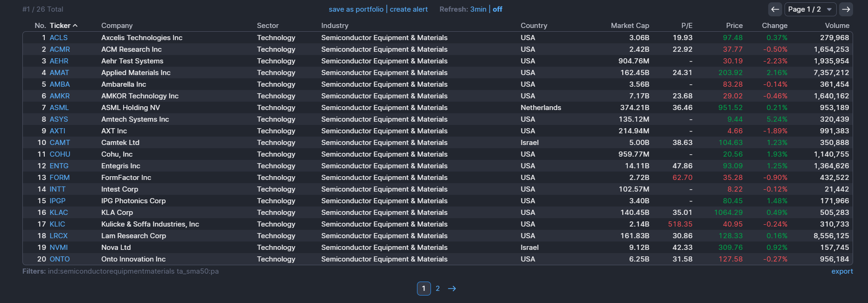The height and width of the screenshot is (303, 868).
Task: Sort by Market Cap column header
Action: tap(630, 26)
